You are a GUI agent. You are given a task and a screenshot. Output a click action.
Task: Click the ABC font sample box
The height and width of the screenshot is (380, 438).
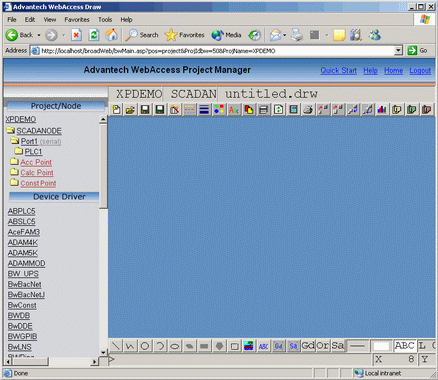click(404, 346)
